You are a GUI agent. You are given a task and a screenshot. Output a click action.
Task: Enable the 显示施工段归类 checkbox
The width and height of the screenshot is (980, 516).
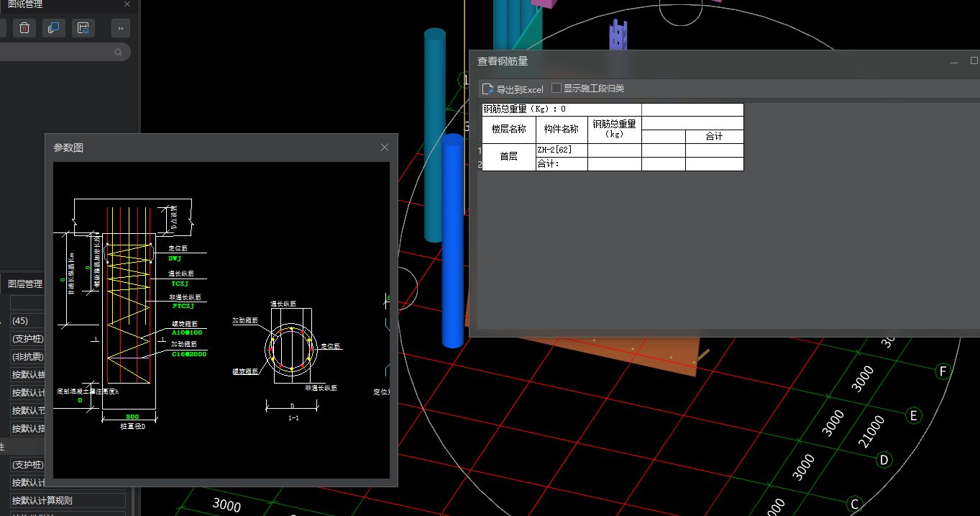[557, 89]
